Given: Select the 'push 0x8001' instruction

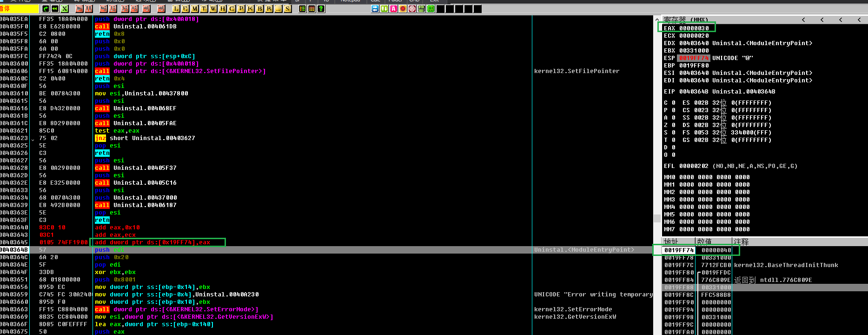Looking at the screenshot, I should coord(115,280).
